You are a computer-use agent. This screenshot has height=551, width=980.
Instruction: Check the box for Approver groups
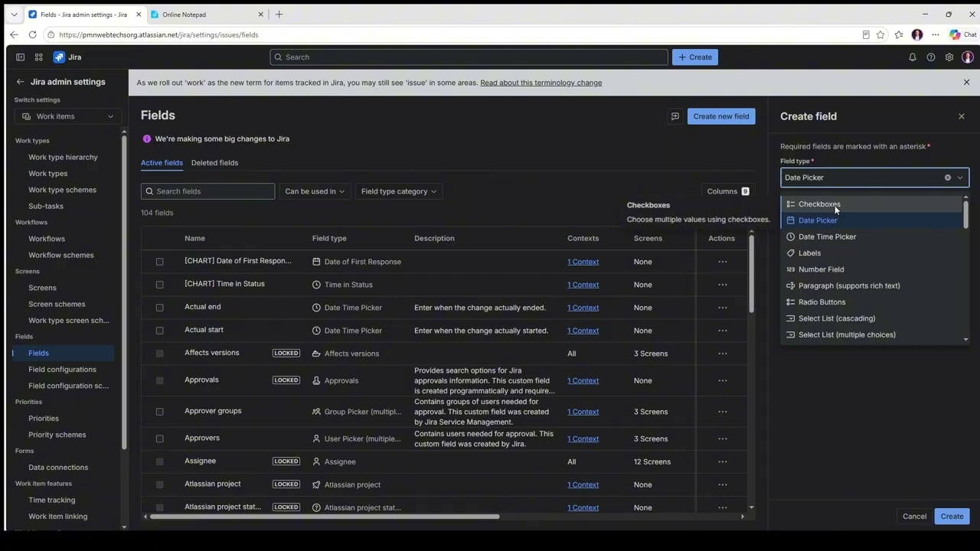tap(159, 412)
